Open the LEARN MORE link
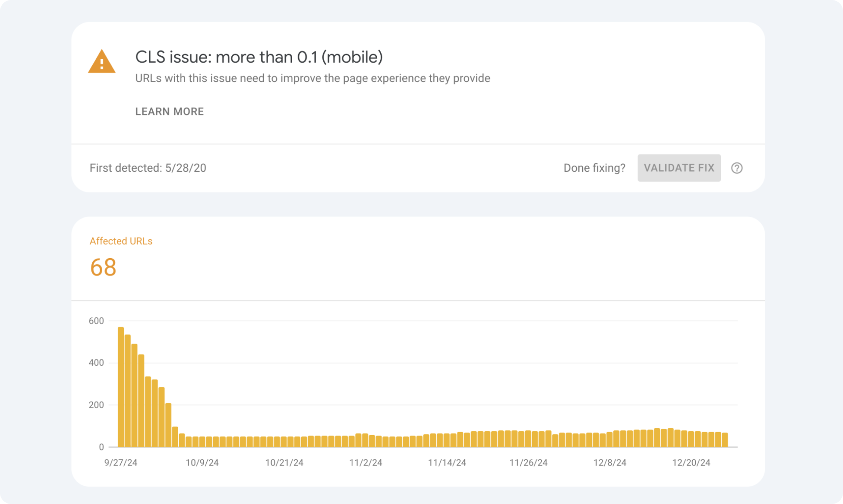This screenshot has height=504, width=843. pos(169,112)
